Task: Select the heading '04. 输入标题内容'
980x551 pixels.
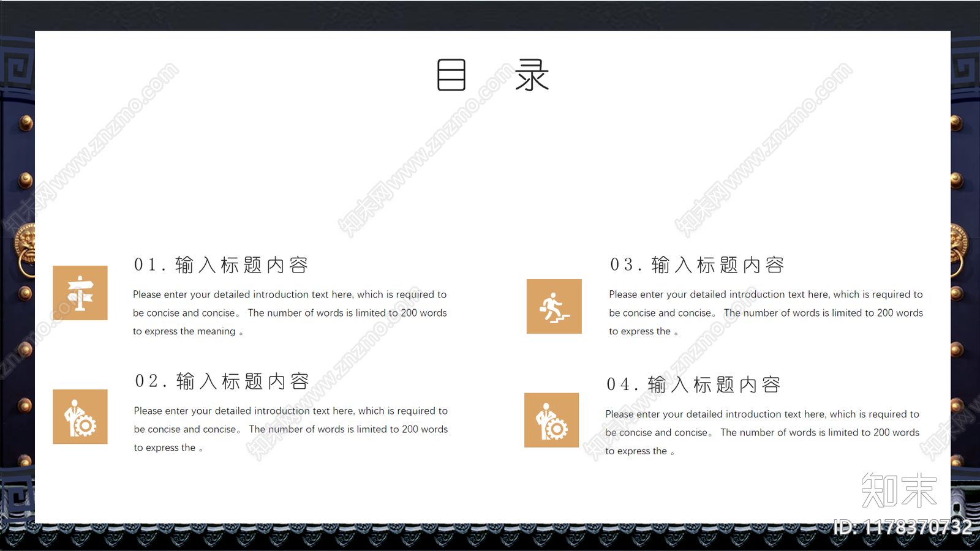Action: pos(693,385)
